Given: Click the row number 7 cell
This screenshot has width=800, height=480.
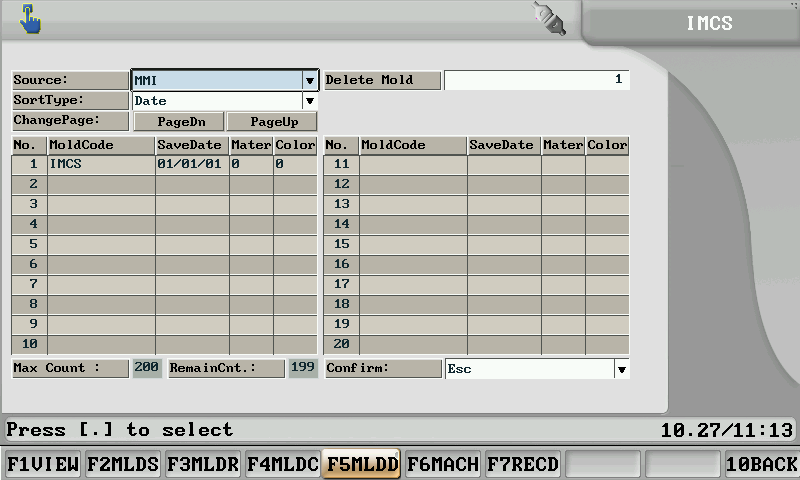Looking at the screenshot, I should click(x=30, y=284).
